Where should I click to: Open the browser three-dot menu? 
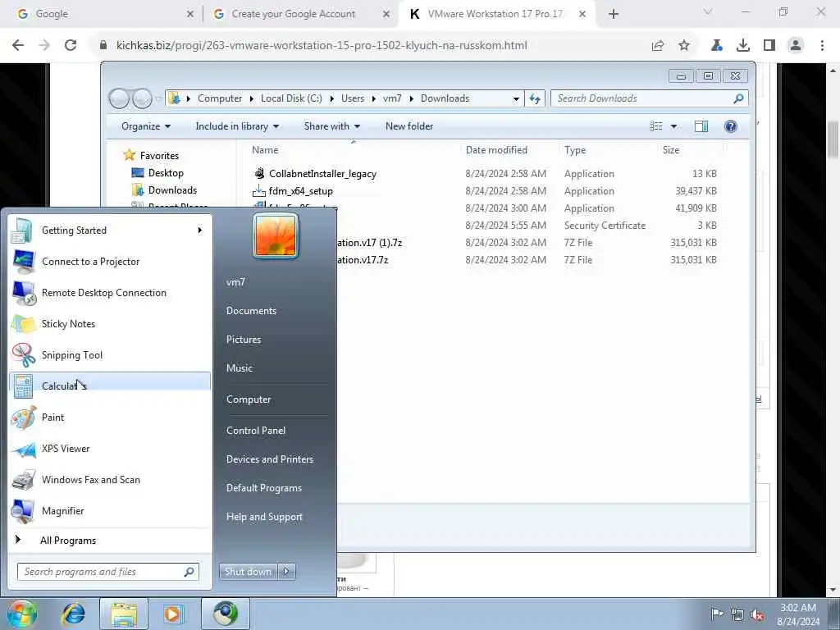(x=822, y=46)
